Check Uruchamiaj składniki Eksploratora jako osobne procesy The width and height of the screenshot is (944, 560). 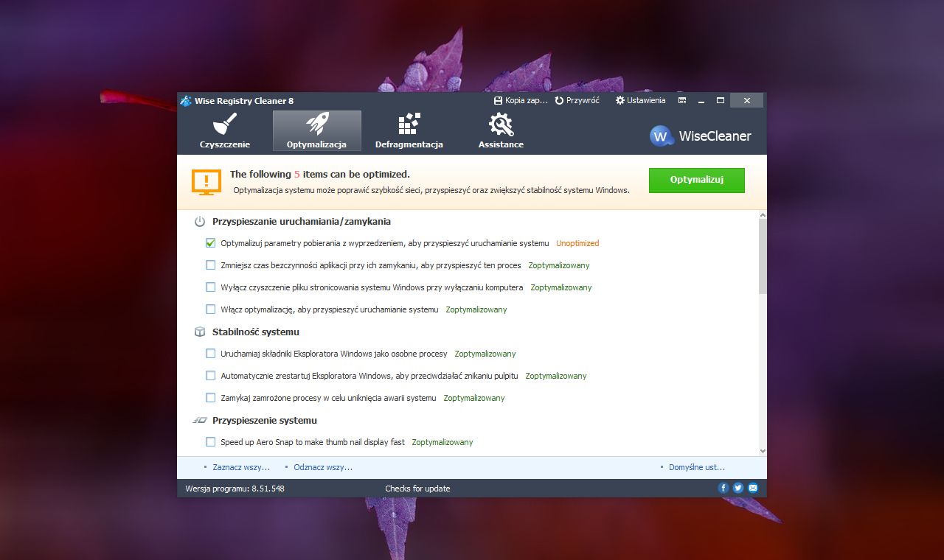click(x=211, y=354)
